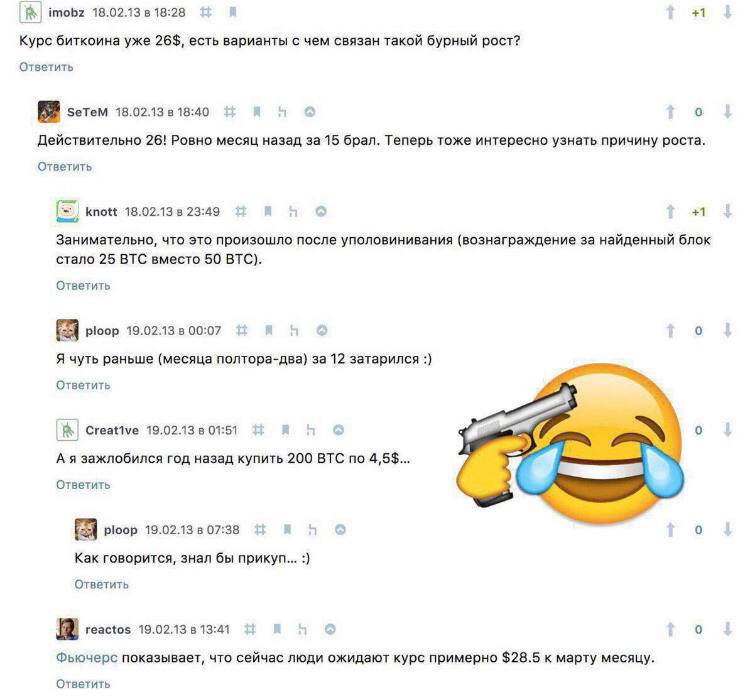Collapse branch icon on SeTeM's comment
Image resolution: width=750 pixels, height=697 pixels.
pyautogui.click(x=310, y=112)
